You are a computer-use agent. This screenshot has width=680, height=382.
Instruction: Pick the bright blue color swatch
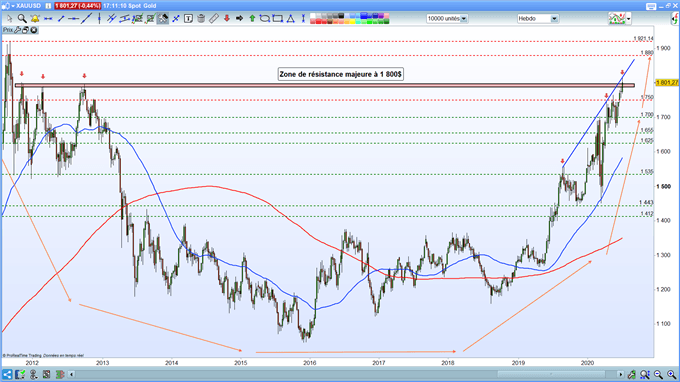[364, 16]
